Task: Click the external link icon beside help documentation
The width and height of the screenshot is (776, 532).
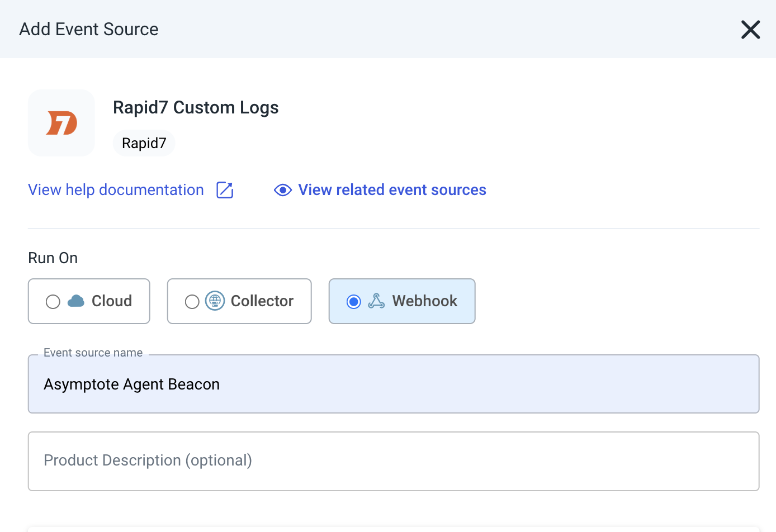Action: [225, 190]
